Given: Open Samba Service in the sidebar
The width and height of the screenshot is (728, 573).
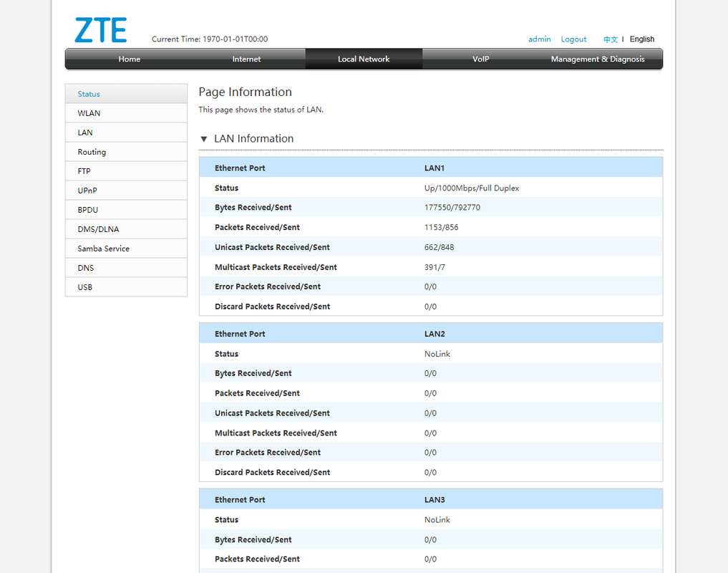Looking at the screenshot, I should pos(126,249).
